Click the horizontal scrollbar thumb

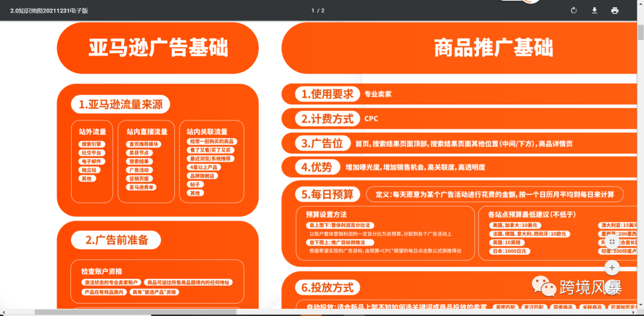click(135, 312)
